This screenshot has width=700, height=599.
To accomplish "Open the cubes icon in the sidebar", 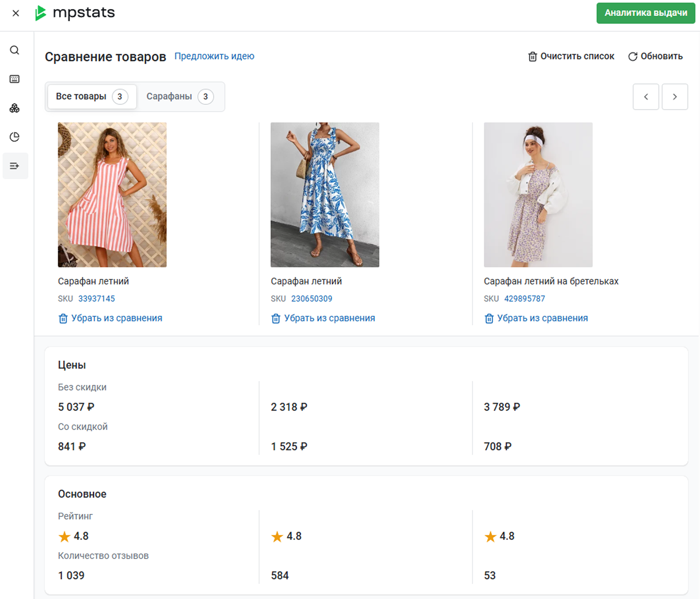I will pos(14,108).
